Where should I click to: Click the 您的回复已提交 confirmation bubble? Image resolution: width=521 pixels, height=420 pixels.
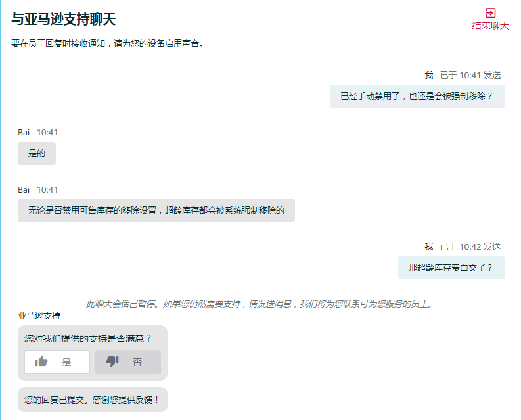92,399
